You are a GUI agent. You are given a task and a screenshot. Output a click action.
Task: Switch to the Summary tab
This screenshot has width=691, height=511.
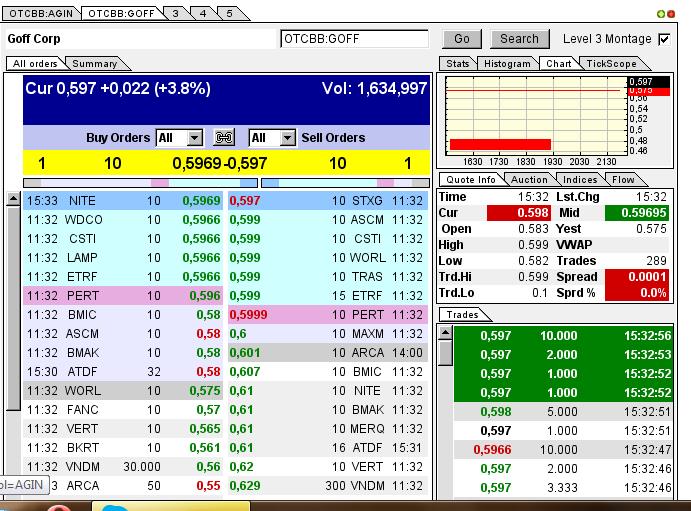click(95, 63)
